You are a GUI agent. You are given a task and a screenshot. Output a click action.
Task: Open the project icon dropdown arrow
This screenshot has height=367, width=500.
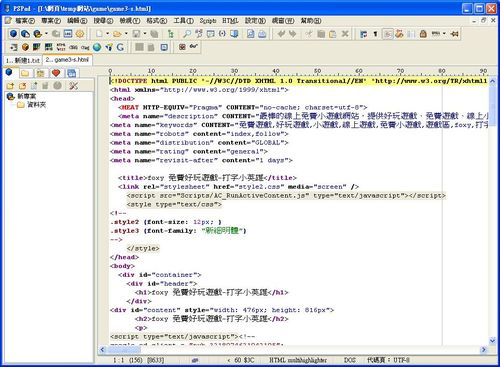(46, 34)
